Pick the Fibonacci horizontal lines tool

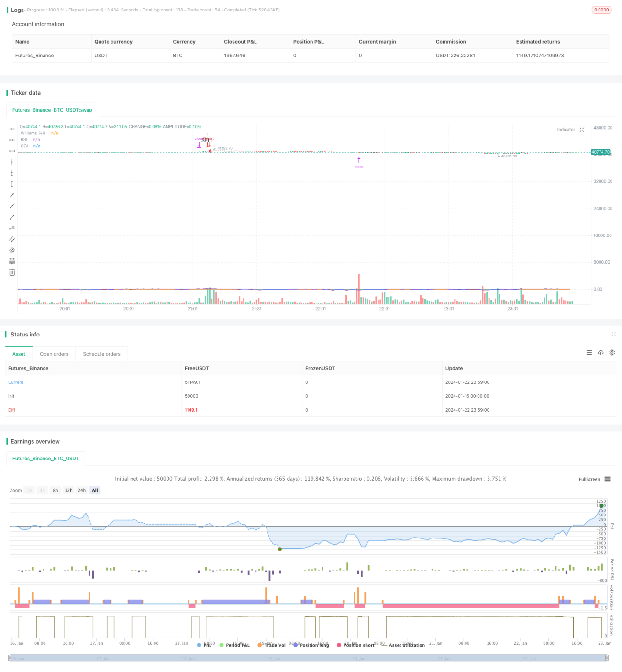[12, 261]
